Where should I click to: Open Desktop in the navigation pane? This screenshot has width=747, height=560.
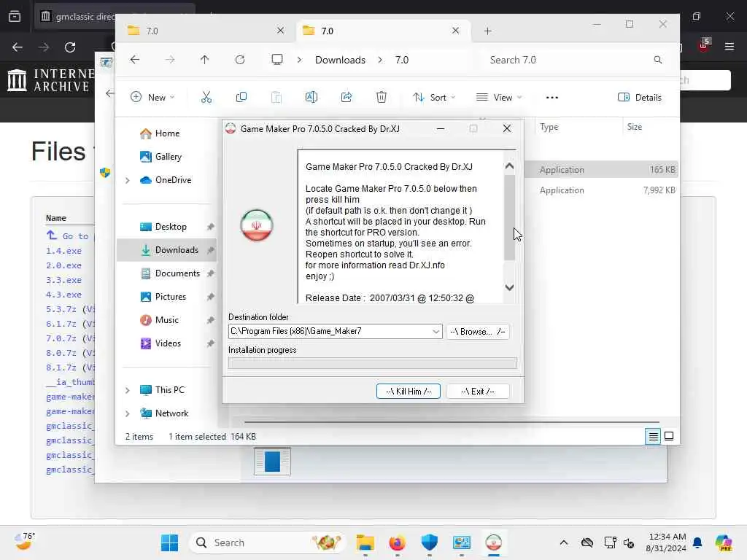tap(166, 227)
